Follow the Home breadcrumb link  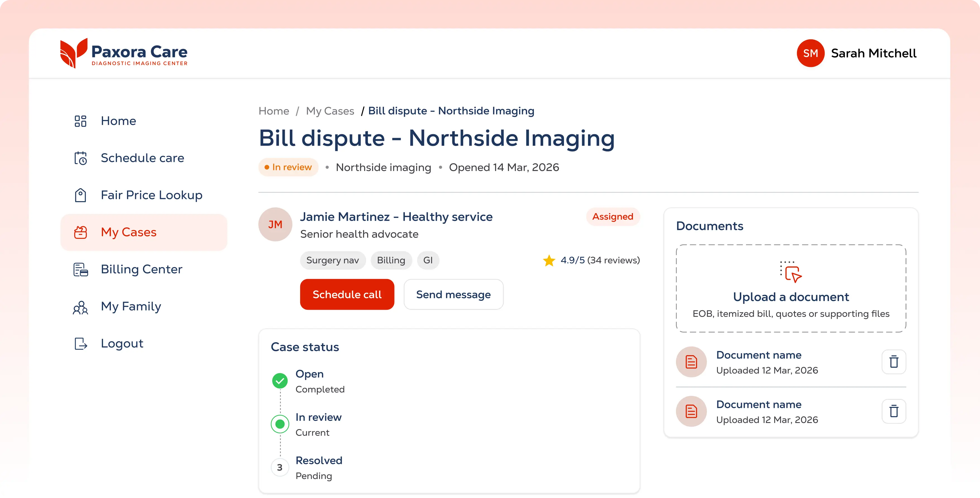[274, 111]
